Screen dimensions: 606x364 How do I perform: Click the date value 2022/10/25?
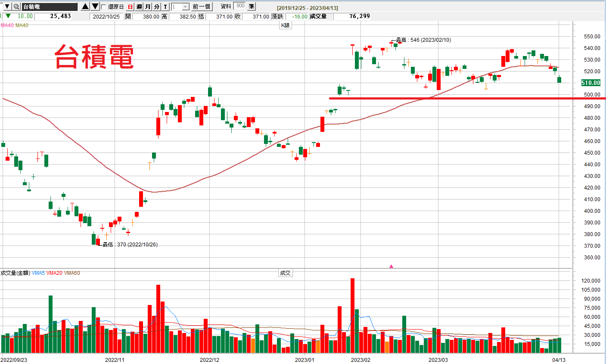(106, 16)
